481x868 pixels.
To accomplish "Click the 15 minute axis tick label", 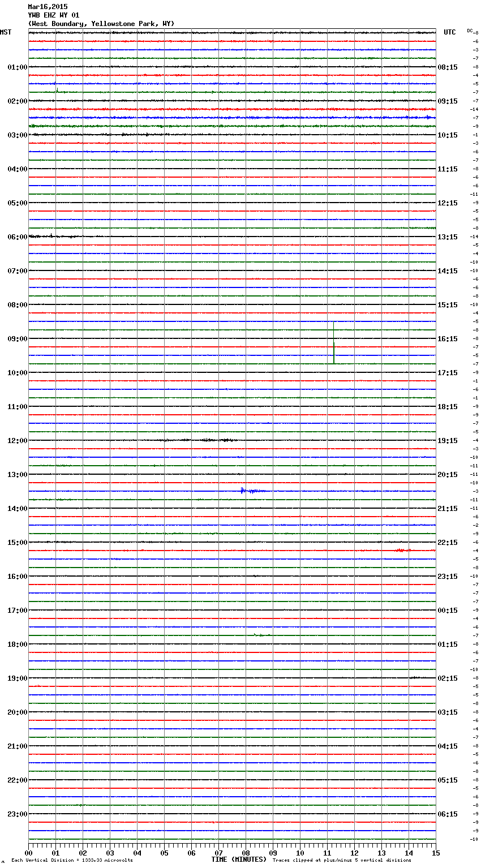I will [436, 853].
